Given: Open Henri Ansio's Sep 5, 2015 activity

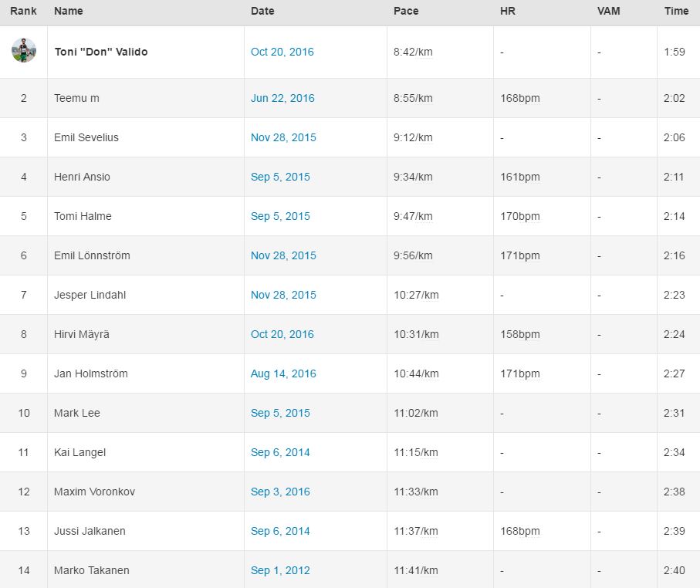Looking at the screenshot, I should [x=279, y=177].
